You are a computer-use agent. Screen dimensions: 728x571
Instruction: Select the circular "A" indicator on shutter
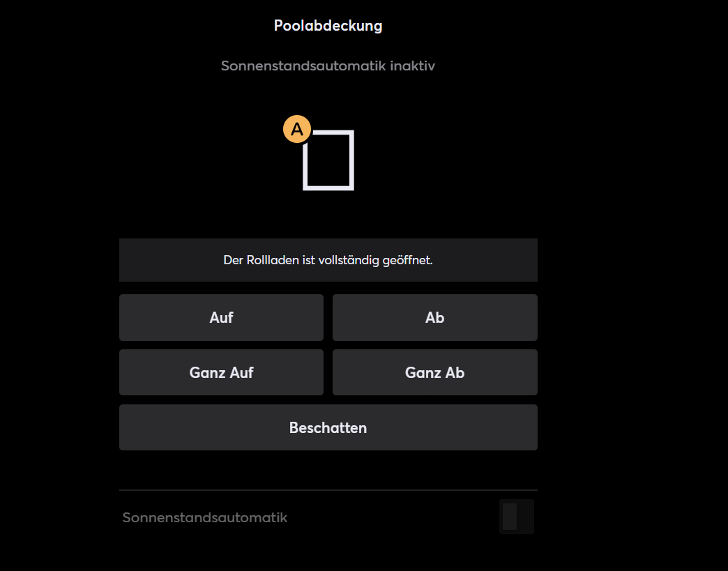pyautogui.click(x=297, y=129)
